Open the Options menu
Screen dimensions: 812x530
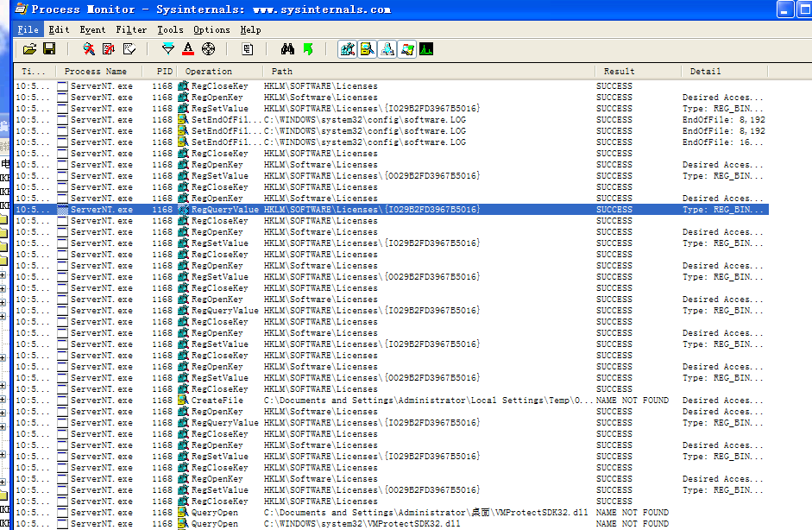point(211,29)
